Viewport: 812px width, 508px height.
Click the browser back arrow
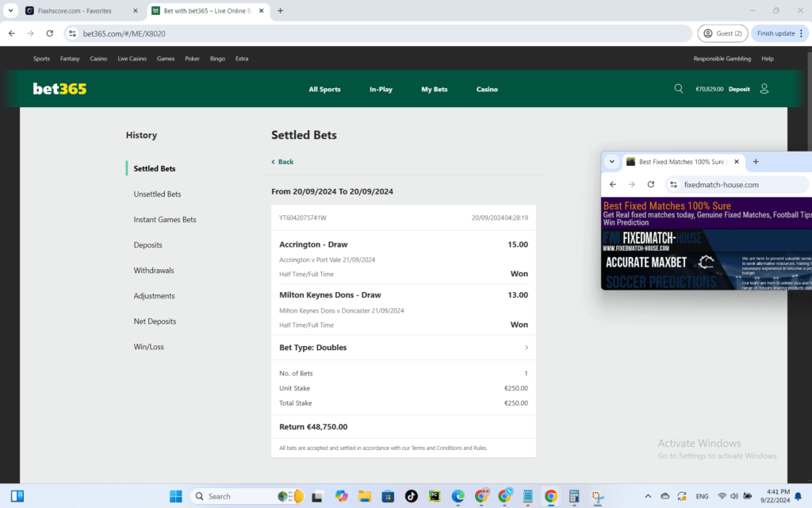pyautogui.click(x=11, y=33)
